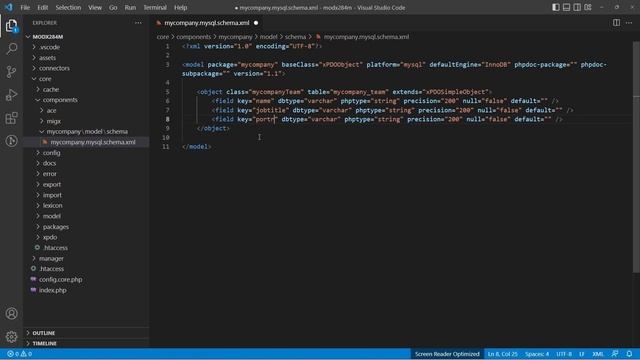Change indentation via Spaces: 4
640x360 pixels.
coord(537,354)
